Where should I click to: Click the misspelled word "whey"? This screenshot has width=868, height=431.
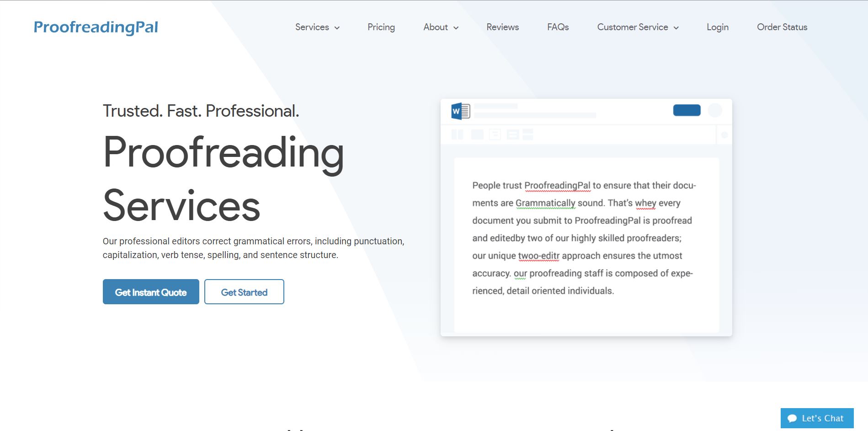pyautogui.click(x=645, y=203)
